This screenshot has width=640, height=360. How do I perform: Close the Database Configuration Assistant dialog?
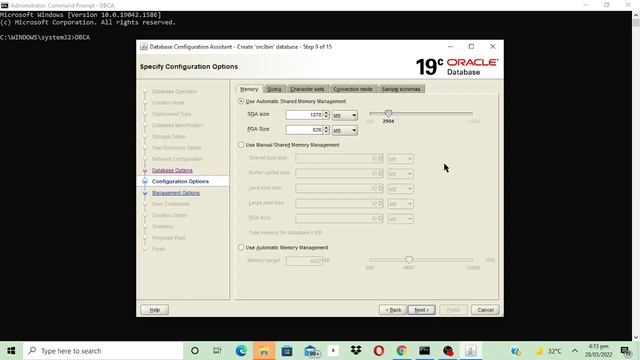click(x=493, y=47)
